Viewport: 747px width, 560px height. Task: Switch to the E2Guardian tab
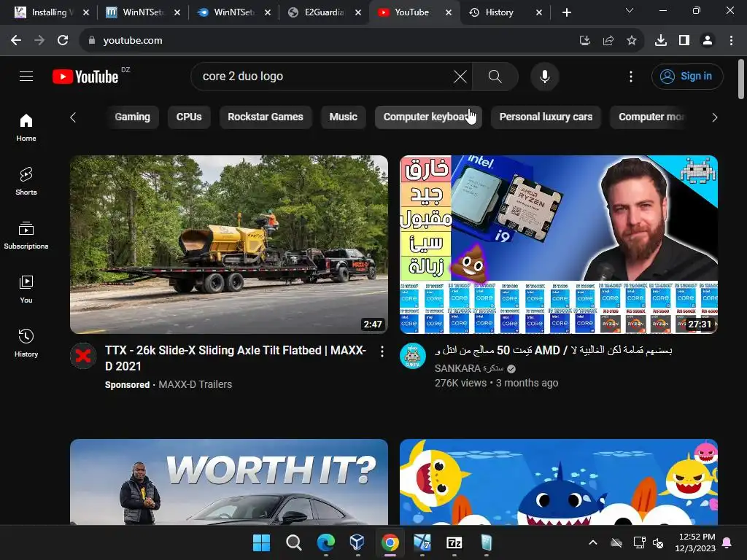coord(324,12)
